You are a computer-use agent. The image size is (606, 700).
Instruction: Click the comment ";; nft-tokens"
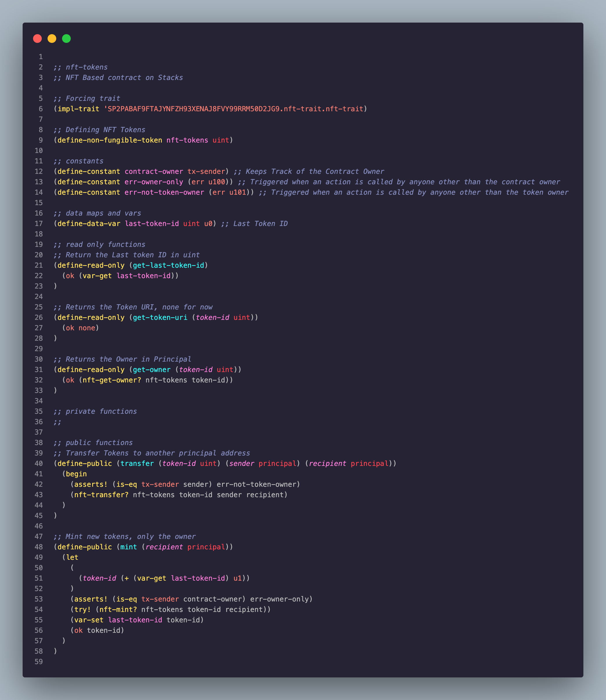coord(81,67)
